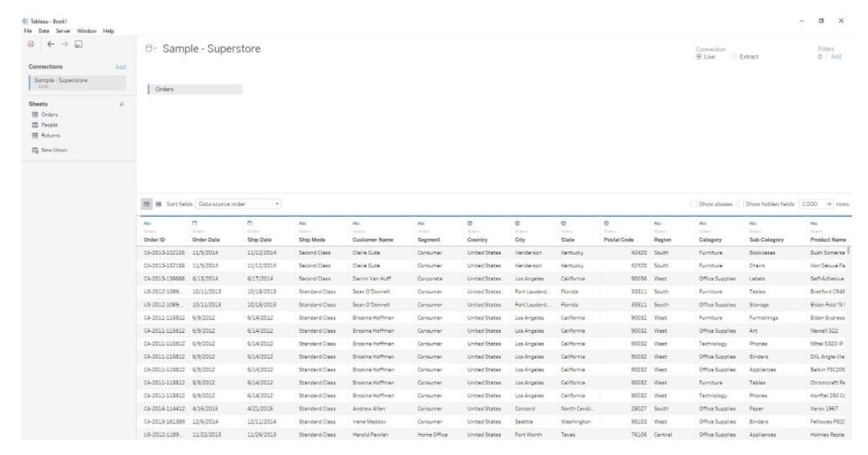Click Abc type icon above Ship Mode
Viewport: 868px width, 455px height.
[302, 224]
